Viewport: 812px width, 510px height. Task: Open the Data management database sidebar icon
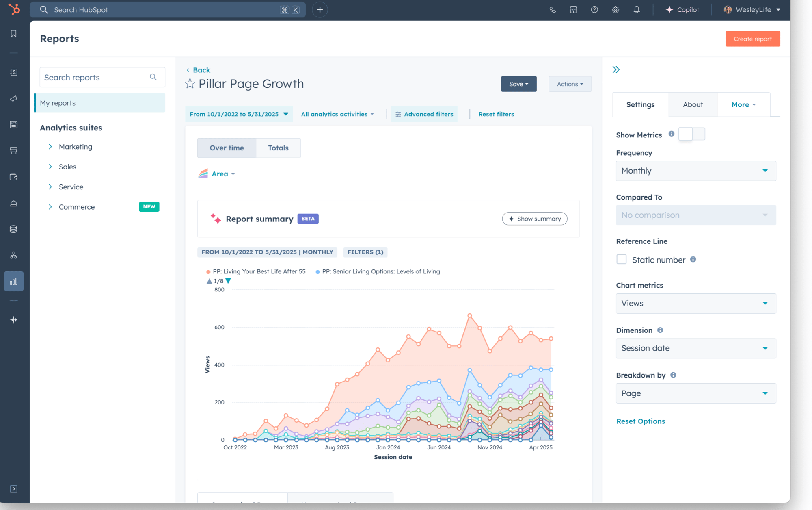coord(14,229)
